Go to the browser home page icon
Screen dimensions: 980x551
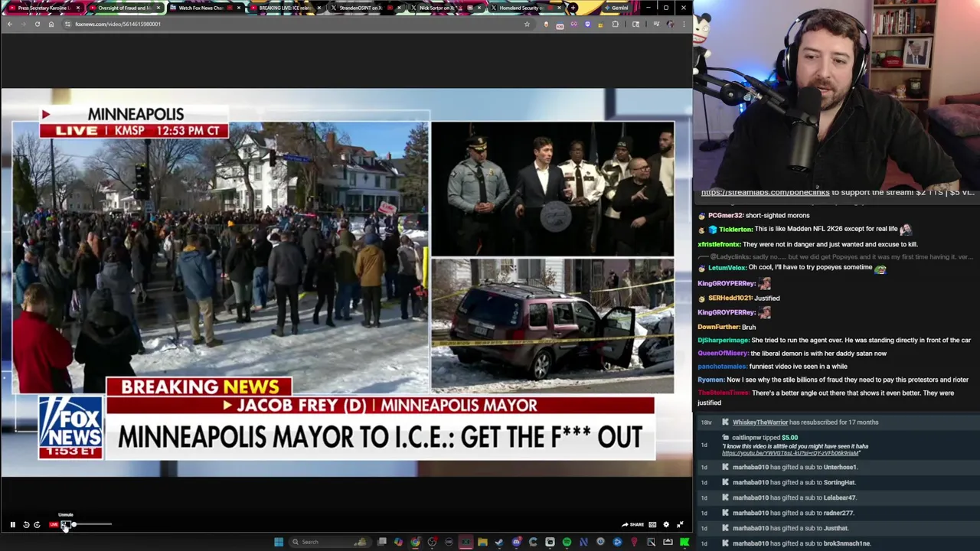point(51,24)
